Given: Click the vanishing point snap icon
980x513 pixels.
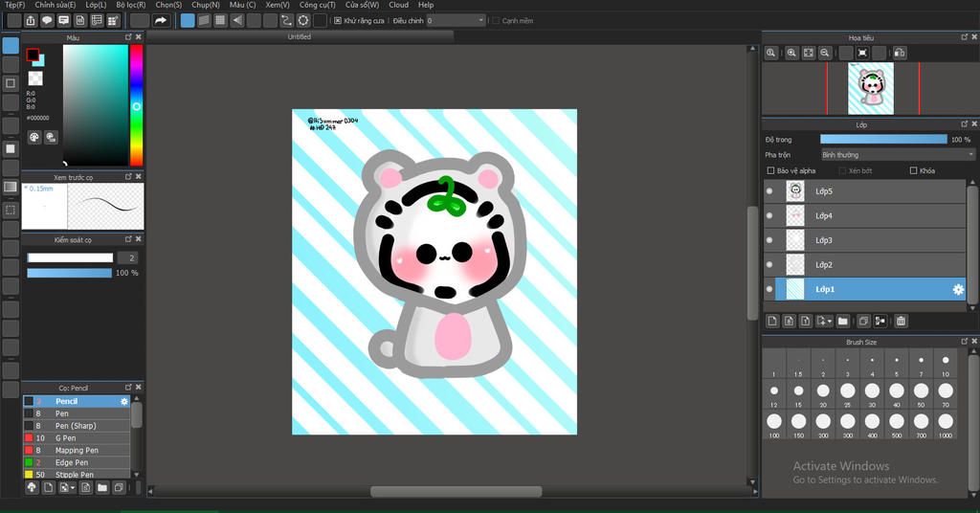Looking at the screenshot, I should coord(237,21).
